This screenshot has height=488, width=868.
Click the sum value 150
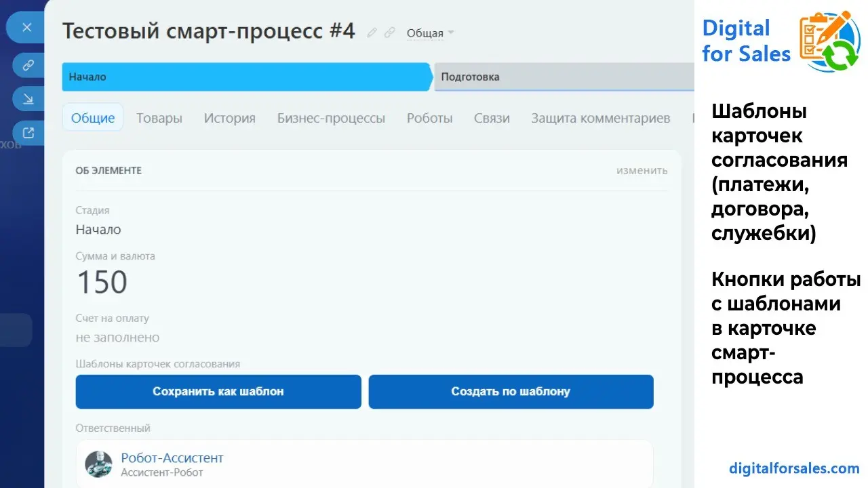[102, 282]
